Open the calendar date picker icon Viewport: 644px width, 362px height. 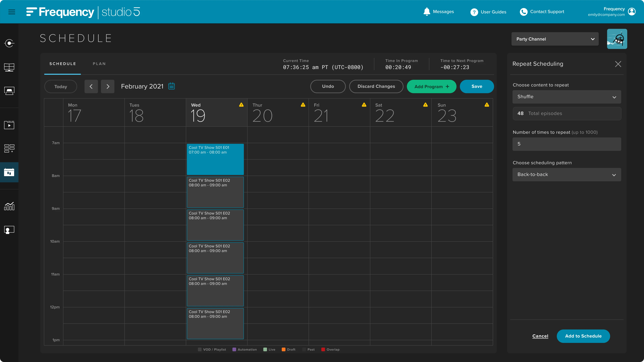(172, 86)
